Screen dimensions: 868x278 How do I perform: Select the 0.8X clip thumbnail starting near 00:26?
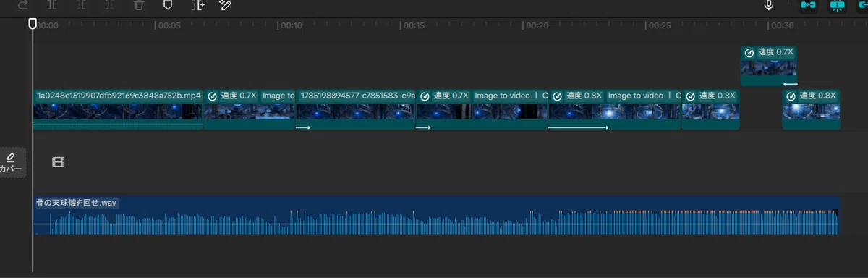(710, 111)
